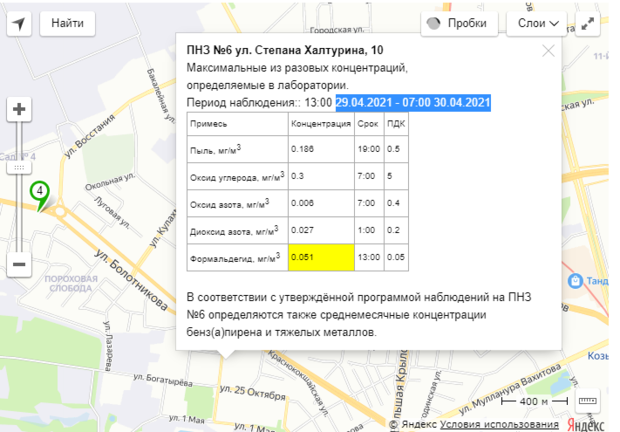The image size is (620, 432).
Task: Click the balloon title ПНЗ №6 ул. Степана Халтурина
Action: (x=285, y=50)
